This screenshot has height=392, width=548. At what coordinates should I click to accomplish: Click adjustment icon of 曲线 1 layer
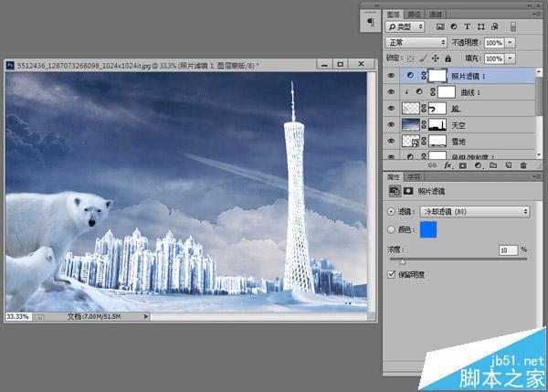pos(419,91)
